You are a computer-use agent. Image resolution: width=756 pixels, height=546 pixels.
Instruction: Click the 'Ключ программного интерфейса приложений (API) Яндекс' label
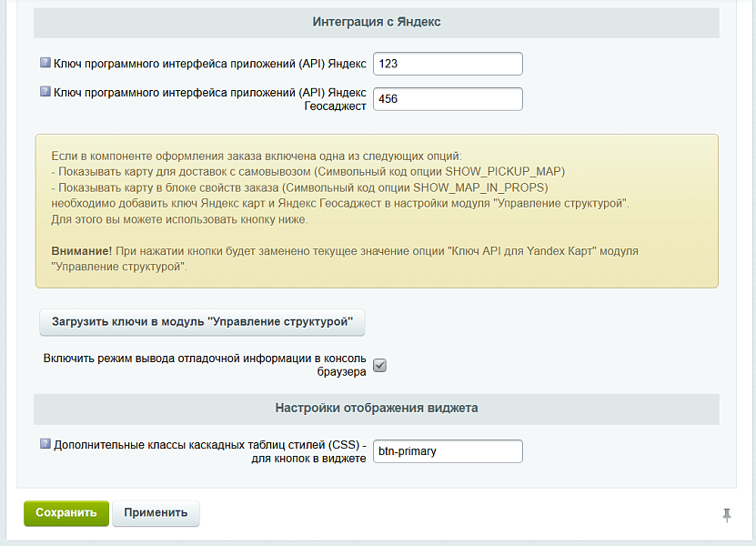pyautogui.click(x=209, y=64)
